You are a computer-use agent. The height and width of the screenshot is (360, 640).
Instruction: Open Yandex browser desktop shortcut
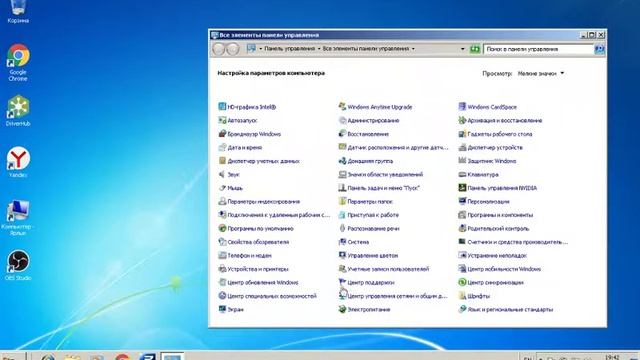coord(18,162)
